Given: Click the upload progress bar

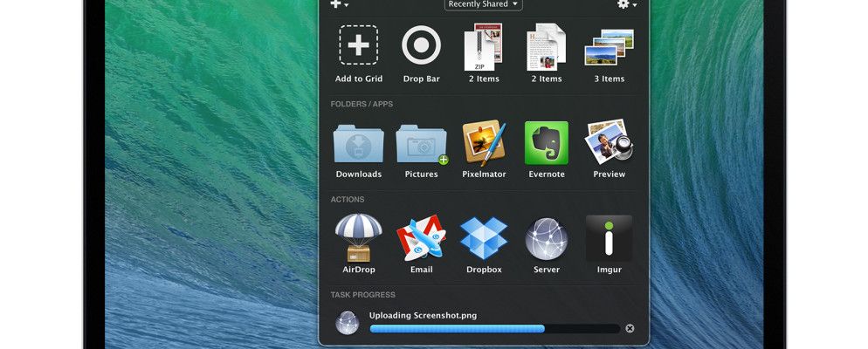Looking at the screenshot, I should tap(494, 329).
